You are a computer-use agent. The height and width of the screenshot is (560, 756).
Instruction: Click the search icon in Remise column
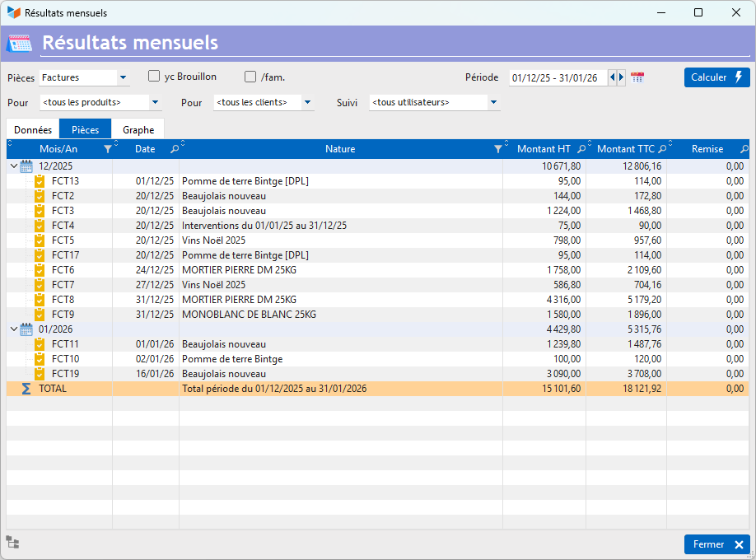pyautogui.click(x=744, y=149)
